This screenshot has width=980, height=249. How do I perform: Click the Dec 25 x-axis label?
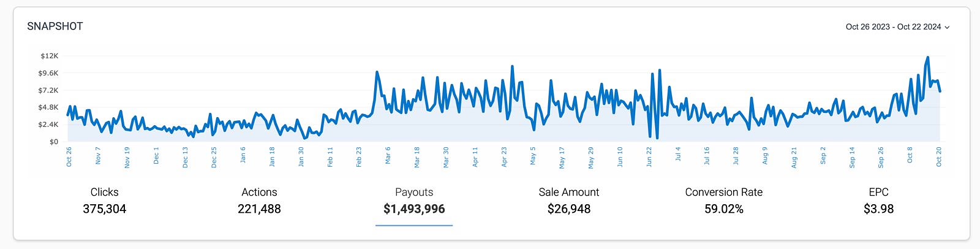pyautogui.click(x=214, y=157)
